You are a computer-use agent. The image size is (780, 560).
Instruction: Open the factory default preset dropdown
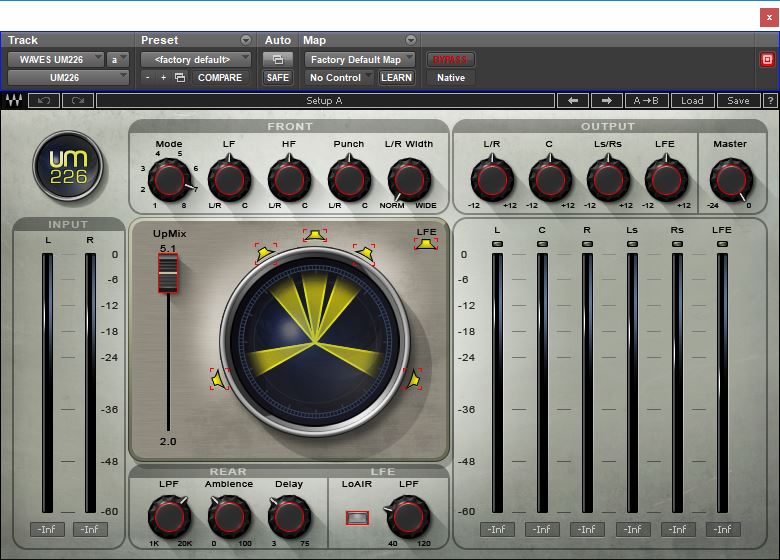(196, 60)
